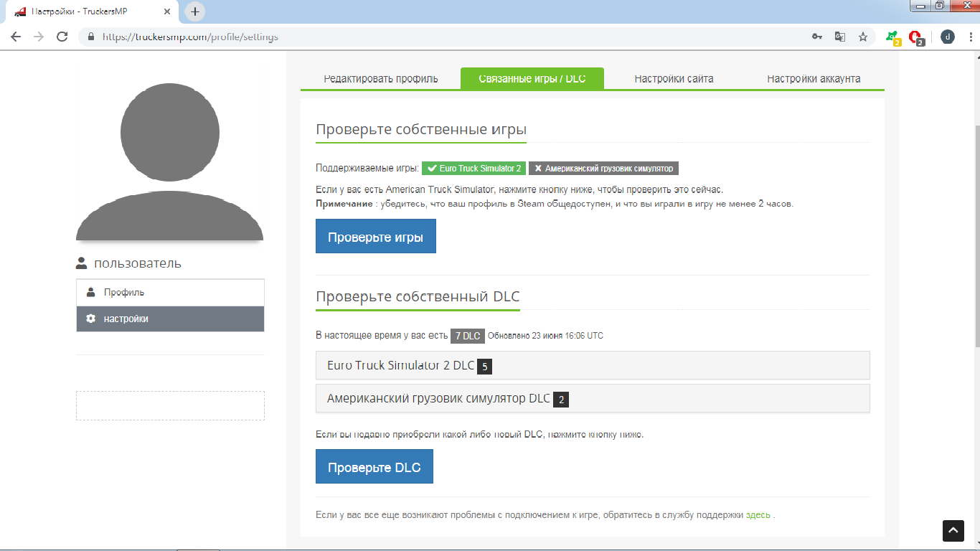
Task: Click the Проверьте DLC button
Action: pos(374,468)
